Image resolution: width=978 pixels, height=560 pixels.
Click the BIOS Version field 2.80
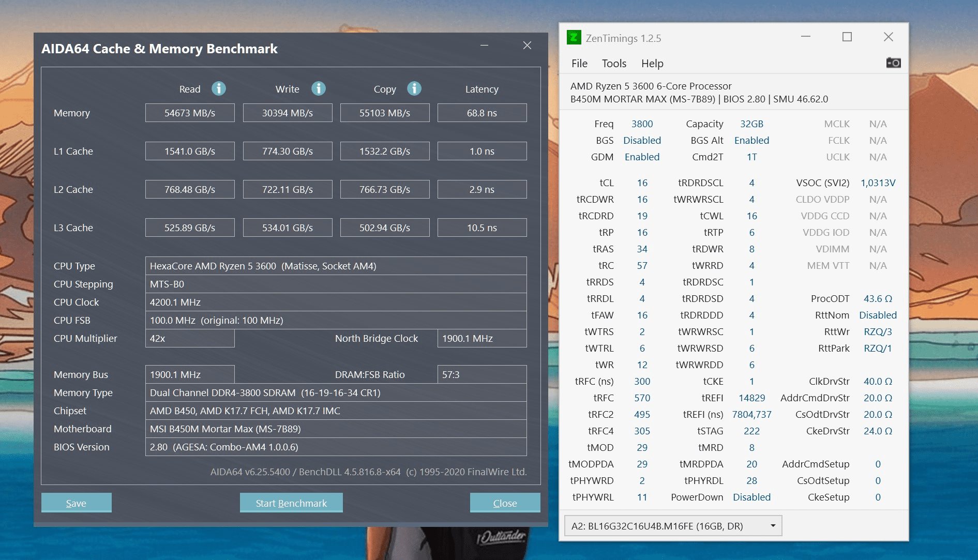tap(336, 447)
